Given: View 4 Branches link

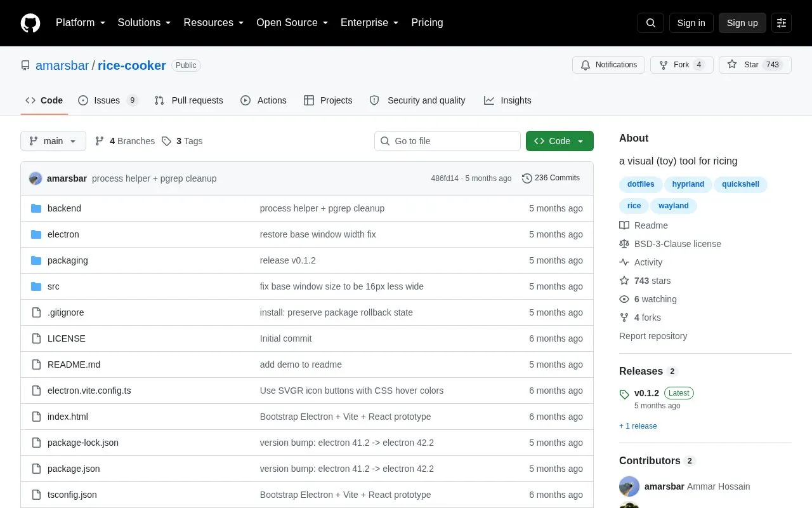Looking at the screenshot, I should click(x=125, y=141).
